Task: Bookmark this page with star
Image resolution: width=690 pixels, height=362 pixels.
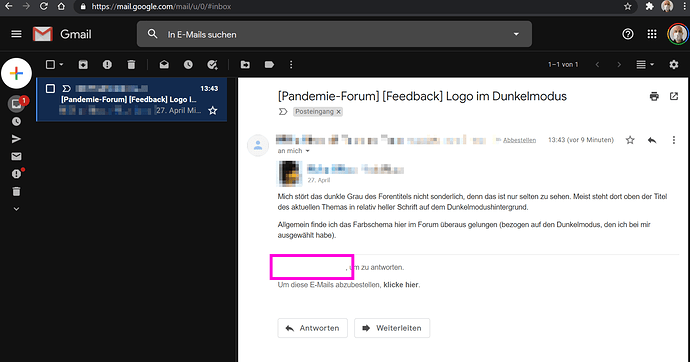Action: click(x=628, y=6)
